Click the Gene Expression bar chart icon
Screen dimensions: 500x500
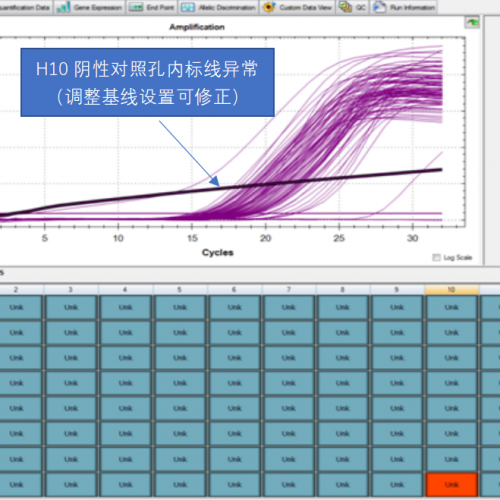coord(63,7)
